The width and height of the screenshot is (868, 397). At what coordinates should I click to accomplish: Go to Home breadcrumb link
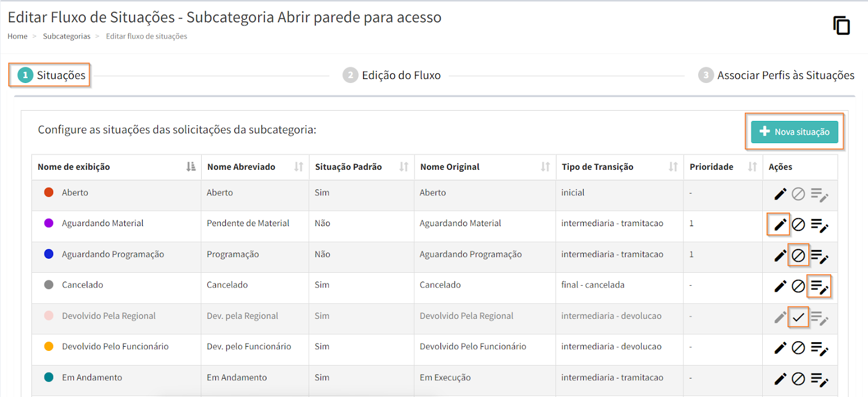tap(17, 36)
